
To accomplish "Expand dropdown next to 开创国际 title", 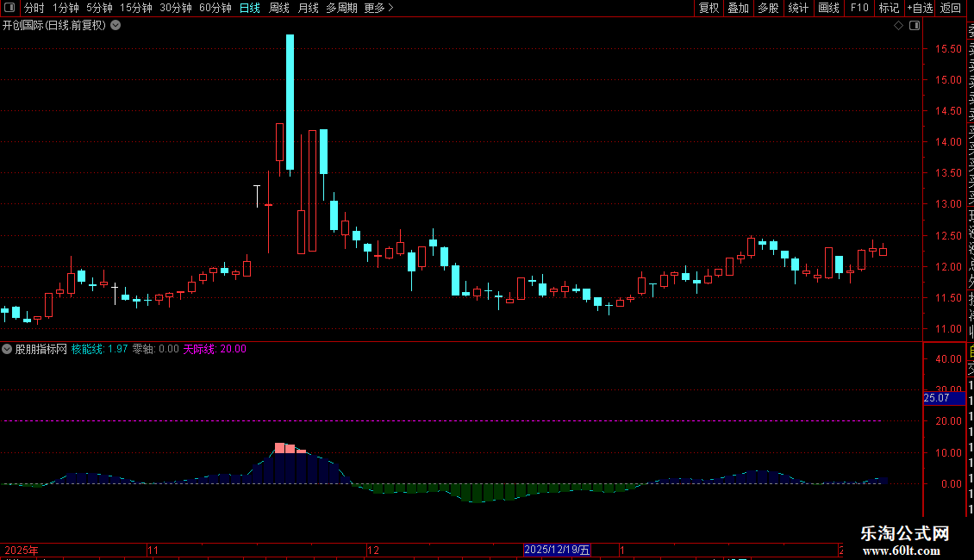I will (116, 26).
